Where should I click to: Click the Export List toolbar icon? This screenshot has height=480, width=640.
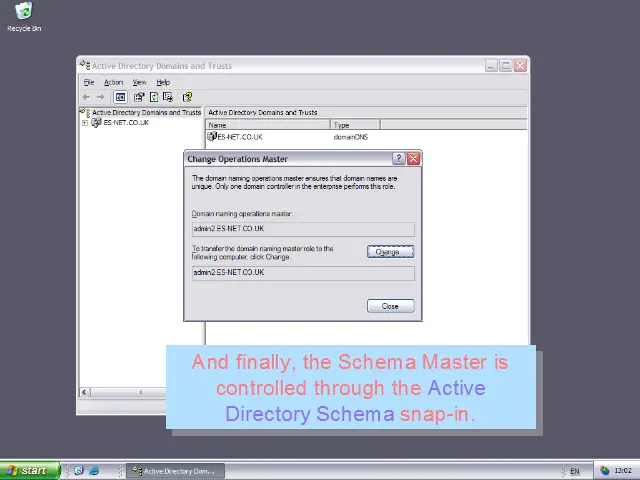tap(167, 97)
